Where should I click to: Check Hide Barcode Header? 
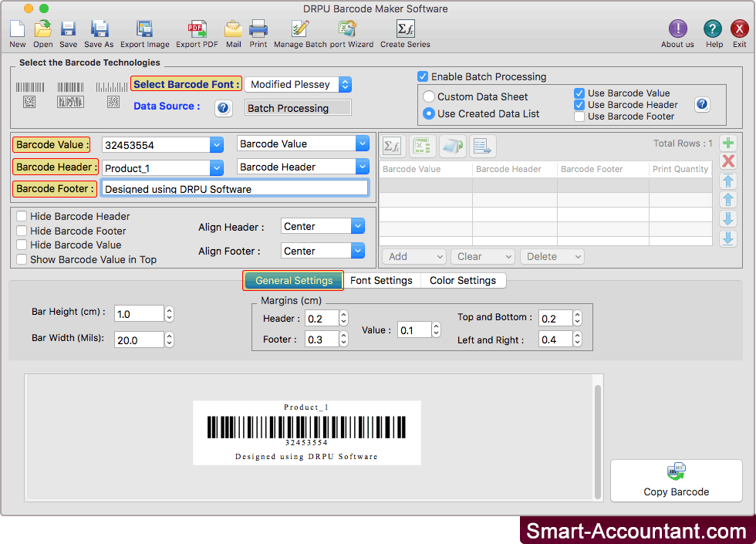[22, 216]
